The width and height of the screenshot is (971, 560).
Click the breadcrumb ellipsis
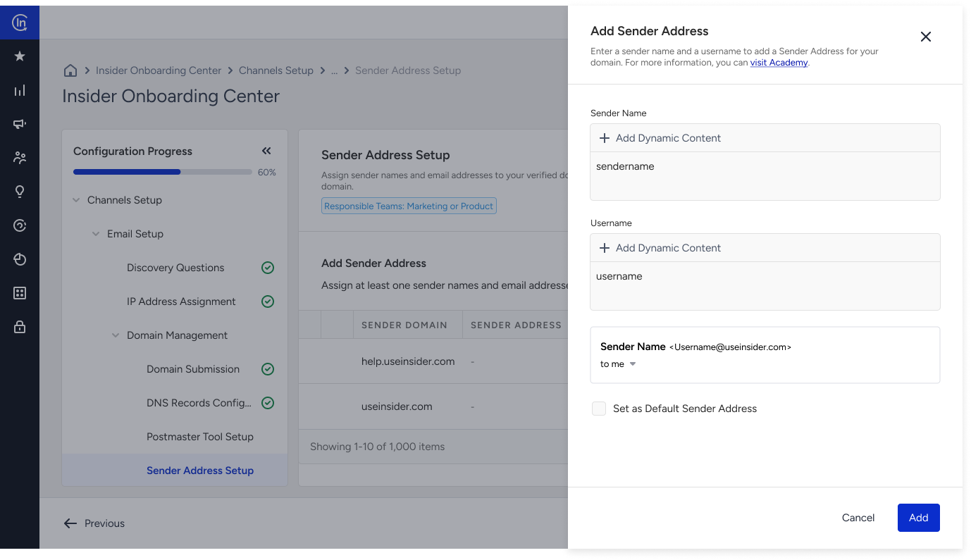(335, 70)
